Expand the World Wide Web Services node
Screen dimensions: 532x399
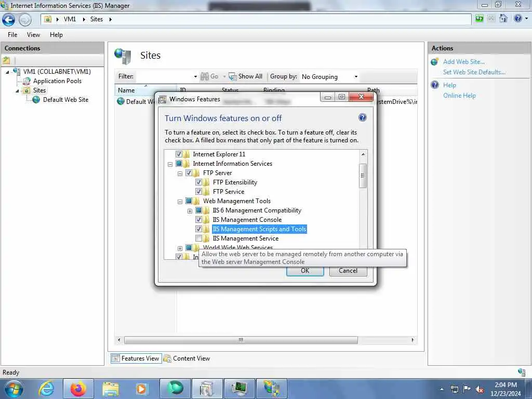[180, 248]
